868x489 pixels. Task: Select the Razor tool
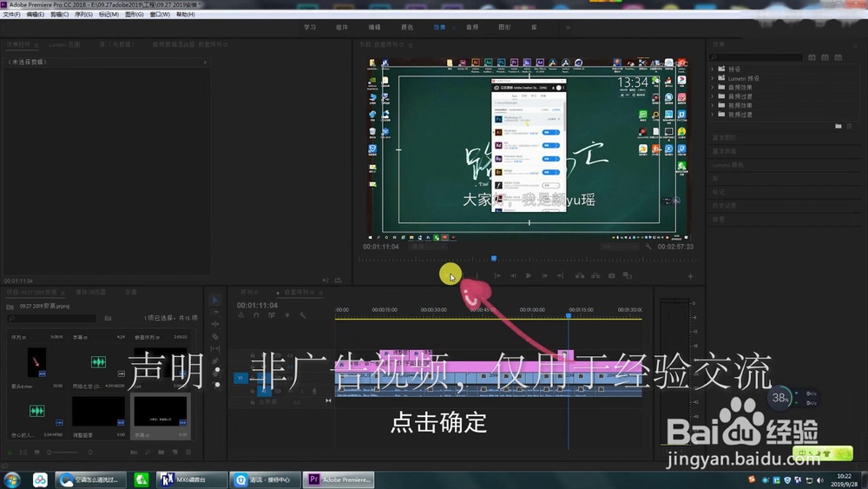[215, 336]
